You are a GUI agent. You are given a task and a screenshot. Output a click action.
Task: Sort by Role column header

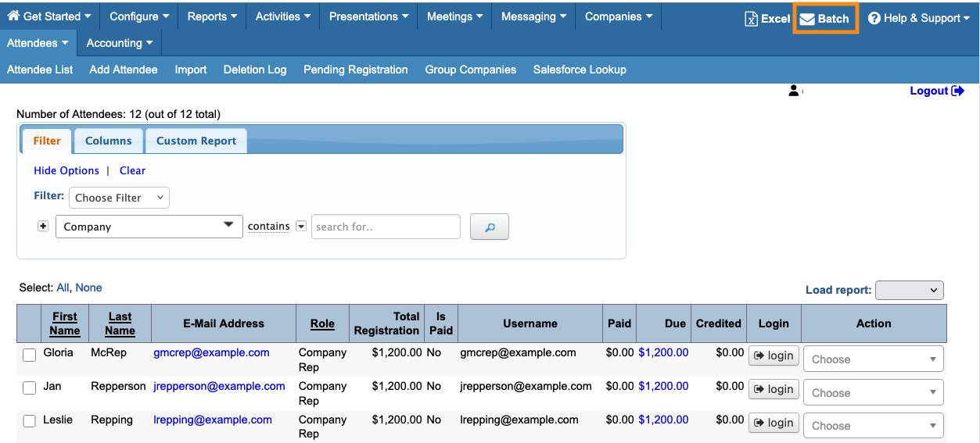pyautogui.click(x=322, y=323)
